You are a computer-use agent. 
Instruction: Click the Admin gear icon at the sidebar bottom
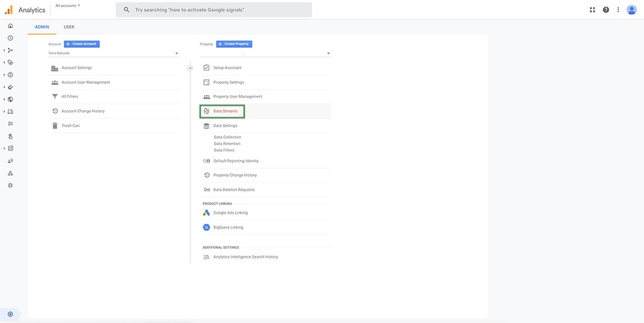point(10,314)
